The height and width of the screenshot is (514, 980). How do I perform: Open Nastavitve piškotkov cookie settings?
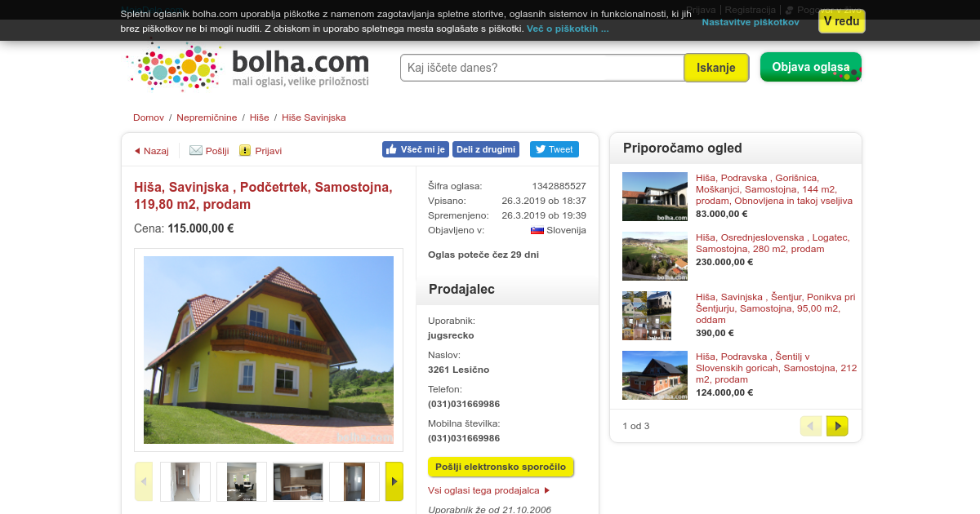click(x=751, y=22)
